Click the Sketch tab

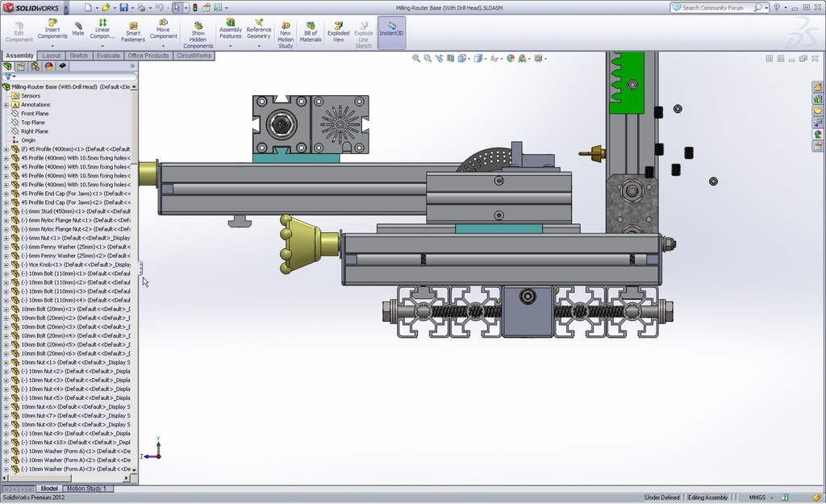coord(78,56)
